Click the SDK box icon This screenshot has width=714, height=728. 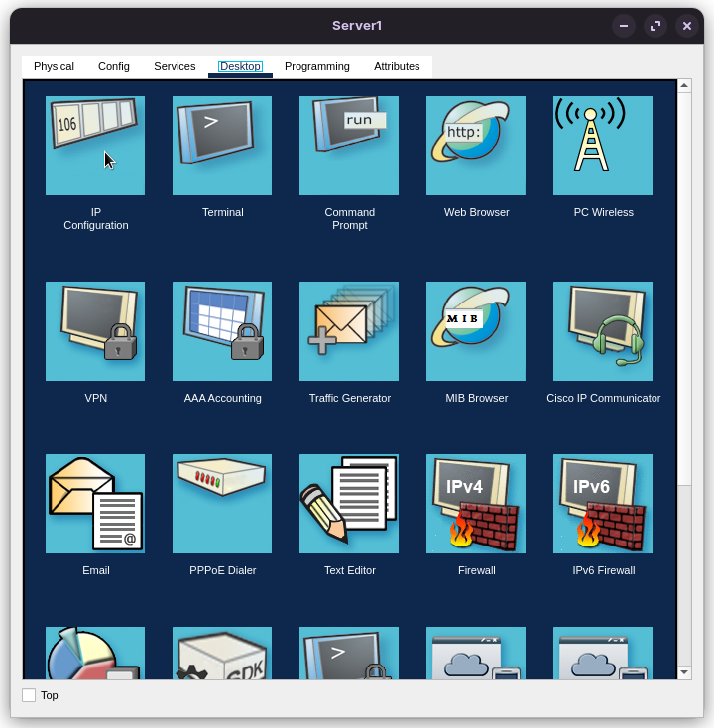click(x=222, y=654)
